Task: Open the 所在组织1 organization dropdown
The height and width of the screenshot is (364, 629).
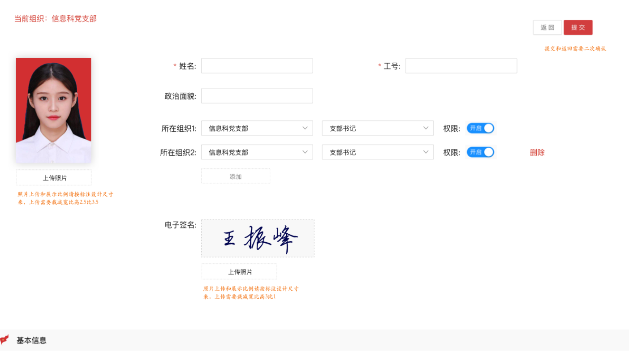Action: (257, 128)
